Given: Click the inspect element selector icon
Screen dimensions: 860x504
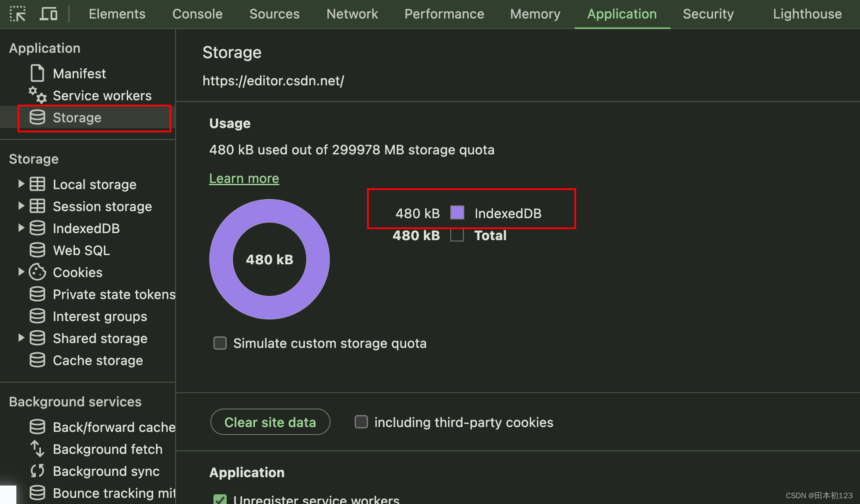Looking at the screenshot, I should click(18, 14).
